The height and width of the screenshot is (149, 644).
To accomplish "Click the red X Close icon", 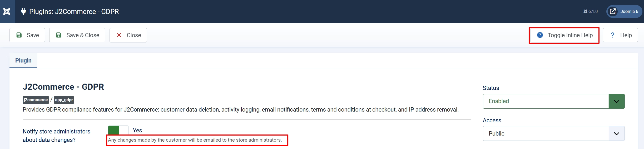I will (119, 35).
